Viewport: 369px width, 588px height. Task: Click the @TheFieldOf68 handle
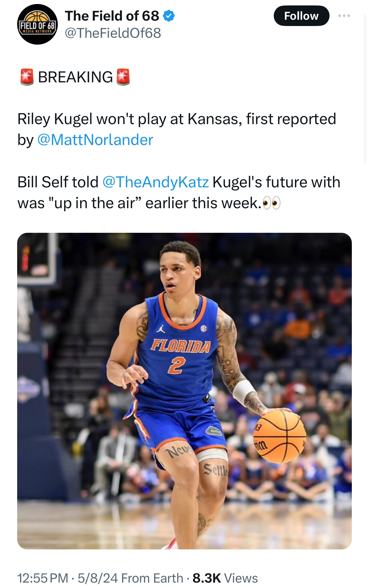tap(113, 33)
